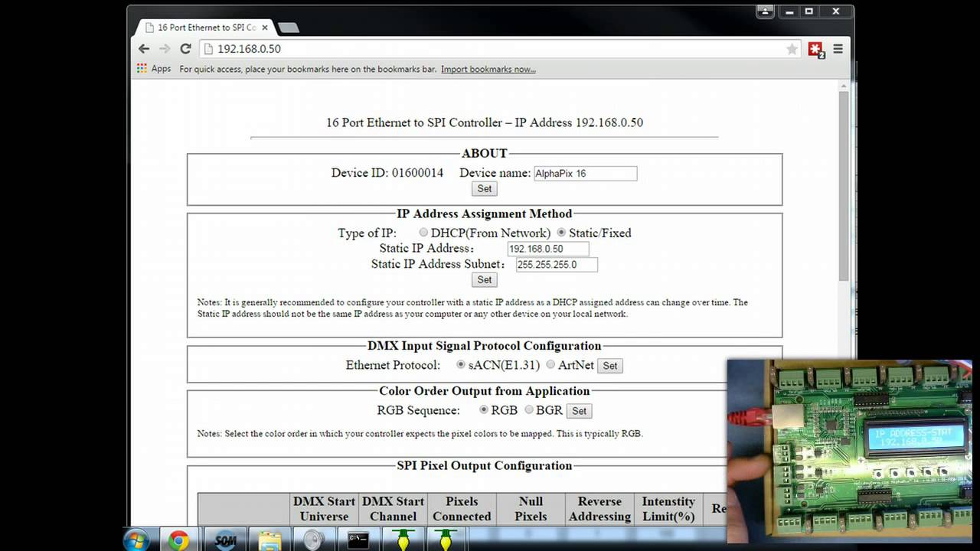
Task: Click the Intensity Limit(%) column header
Action: pyautogui.click(x=668, y=509)
